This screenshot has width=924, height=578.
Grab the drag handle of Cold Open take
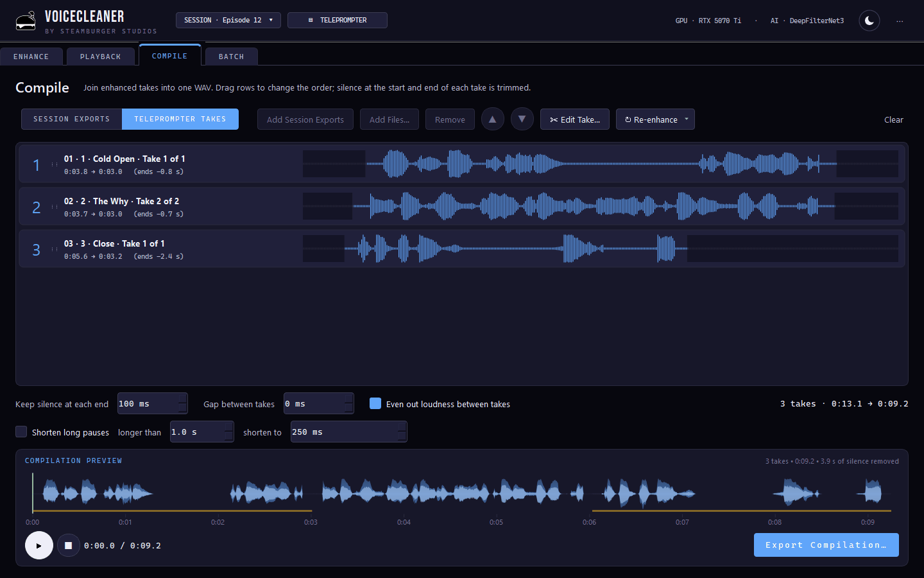click(55, 164)
